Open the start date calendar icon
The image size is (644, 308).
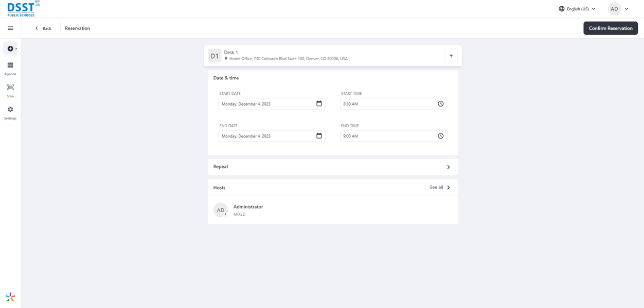pyautogui.click(x=319, y=104)
